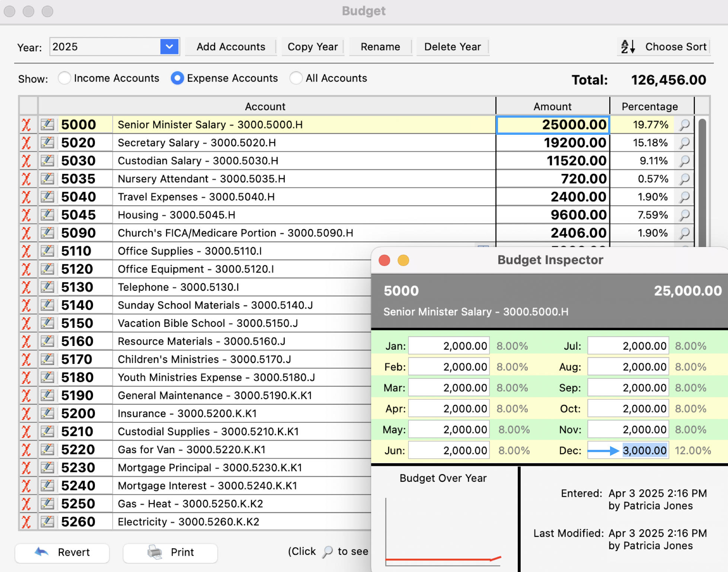Click the Revert button
This screenshot has height=572, width=728.
63,552
